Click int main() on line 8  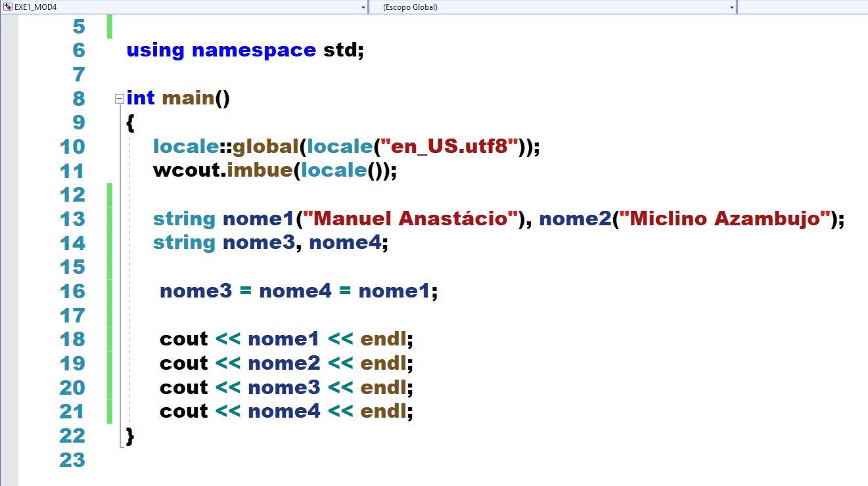point(177,98)
